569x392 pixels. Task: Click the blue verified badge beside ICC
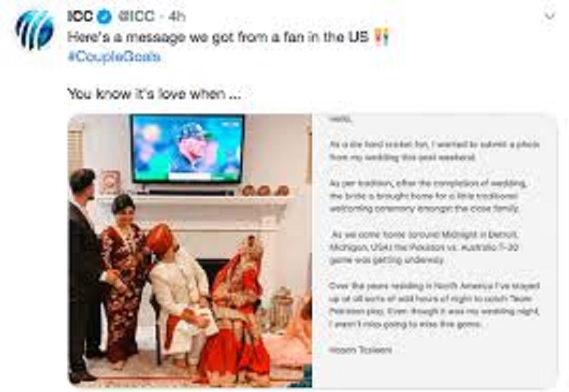click(105, 16)
